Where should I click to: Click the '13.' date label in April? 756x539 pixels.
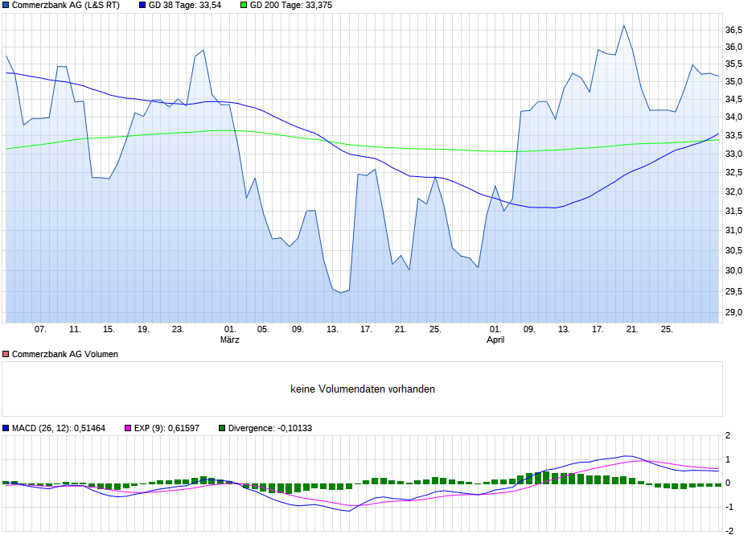[564, 329]
